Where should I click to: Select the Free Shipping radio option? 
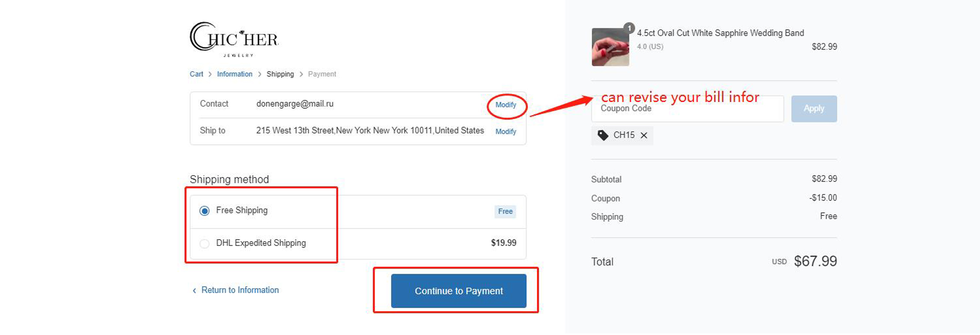point(204,211)
